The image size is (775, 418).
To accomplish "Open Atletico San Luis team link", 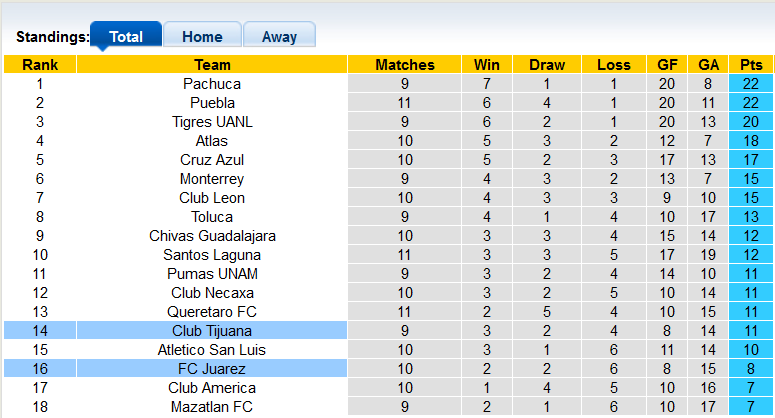I will pyautogui.click(x=212, y=350).
